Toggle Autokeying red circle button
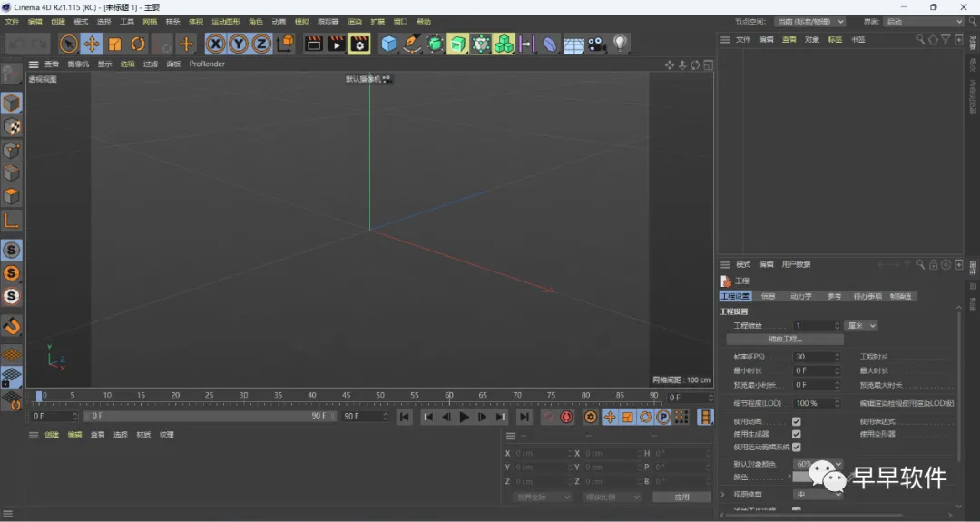 (567, 417)
